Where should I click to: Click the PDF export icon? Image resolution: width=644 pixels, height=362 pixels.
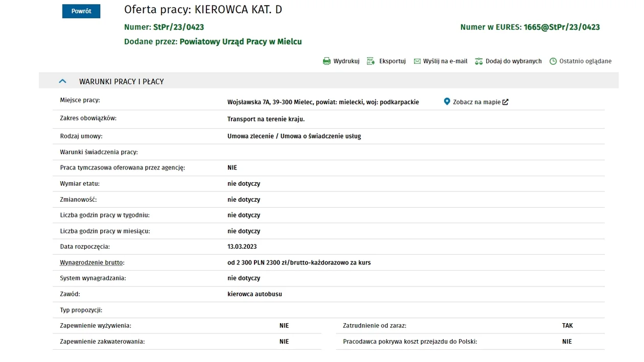coord(371,61)
